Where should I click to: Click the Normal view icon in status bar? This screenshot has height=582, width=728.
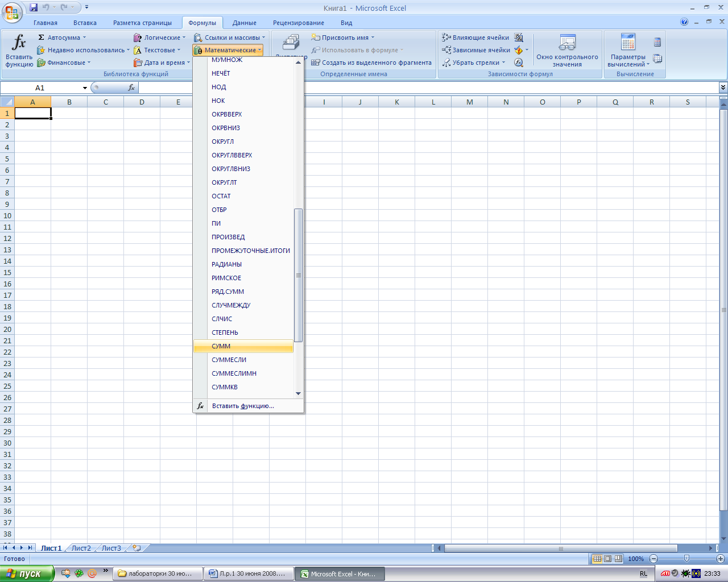[x=597, y=559]
